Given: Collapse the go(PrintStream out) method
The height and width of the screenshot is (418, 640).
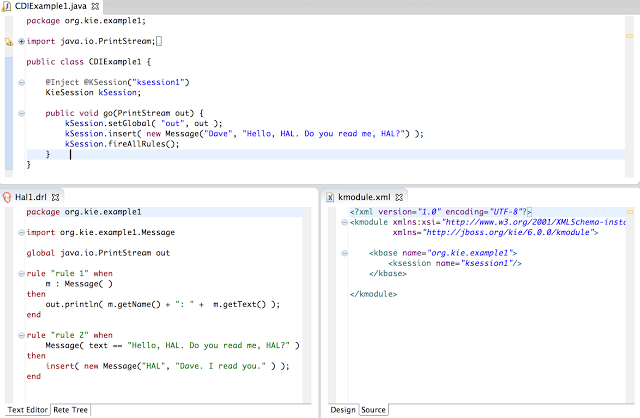Looking at the screenshot, I should click(x=21, y=113).
